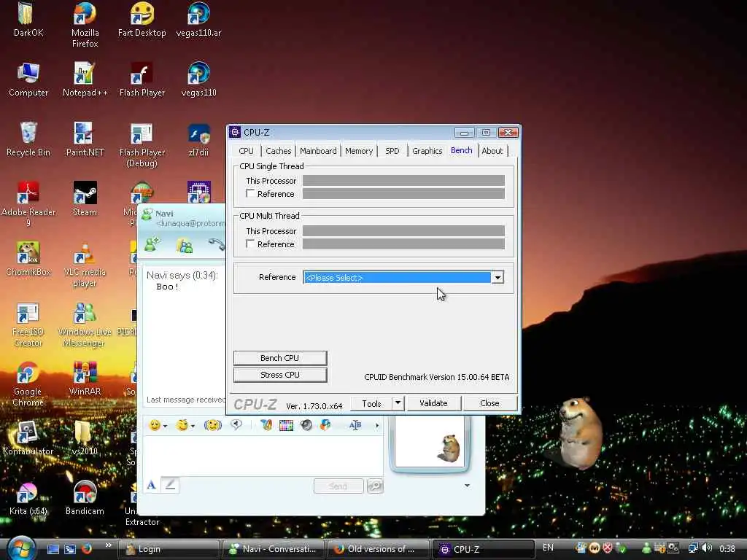This screenshot has height=560, width=747.
Task: Open Krita (x64) desktop shortcut
Action: click(28, 497)
